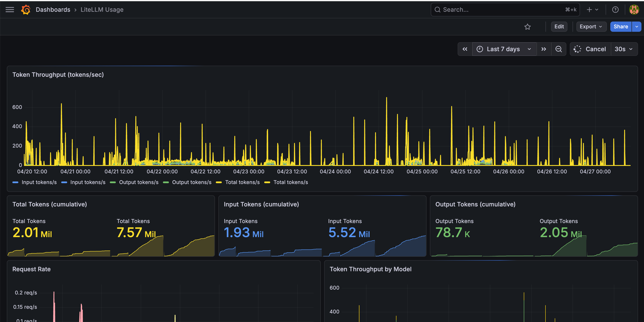Open the 30s refresh interval dropdown
Viewport: 644px width, 322px height.
[624, 49]
